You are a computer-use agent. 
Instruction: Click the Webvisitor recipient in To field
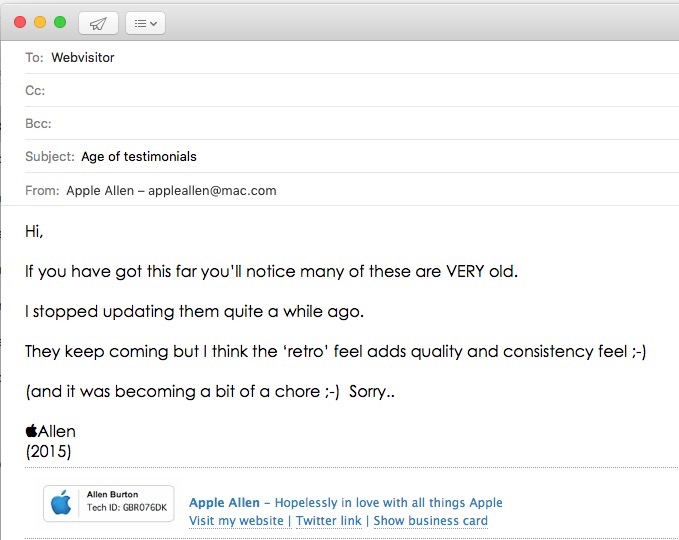tap(83, 58)
